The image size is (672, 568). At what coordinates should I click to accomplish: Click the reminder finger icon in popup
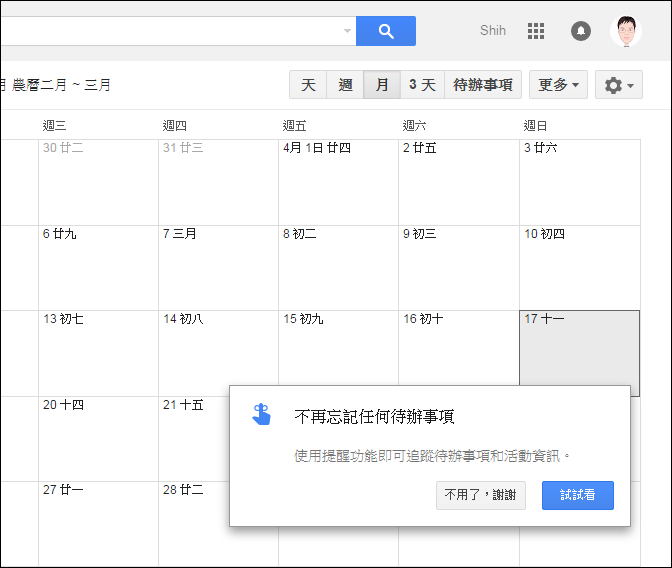point(261,415)
